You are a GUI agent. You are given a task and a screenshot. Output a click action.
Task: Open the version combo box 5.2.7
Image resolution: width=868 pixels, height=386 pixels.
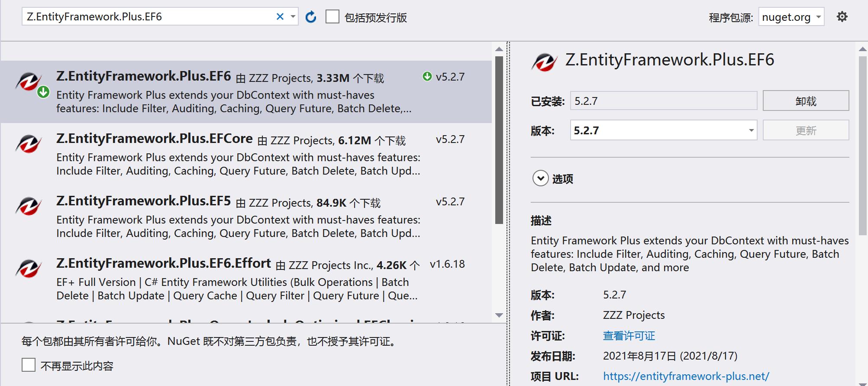point(664,130)
